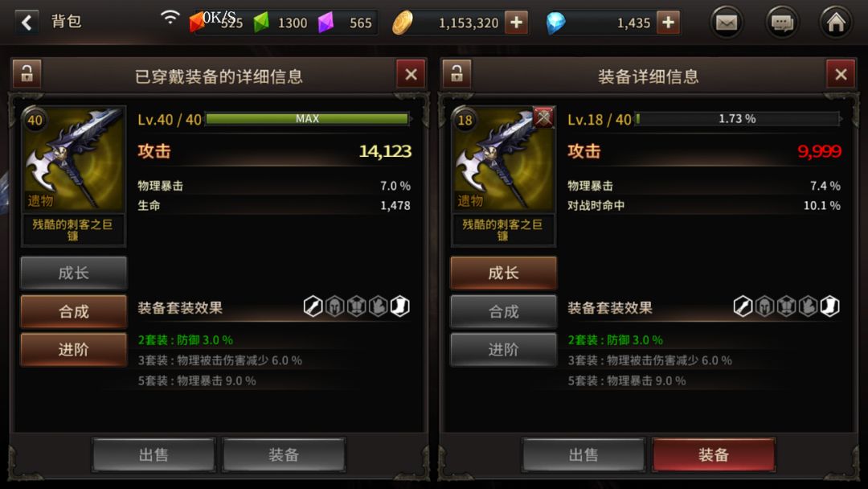Click the Lv.18 experience progress bar
The width and height of the screenshot is (868, 489).
coord(737,118)
